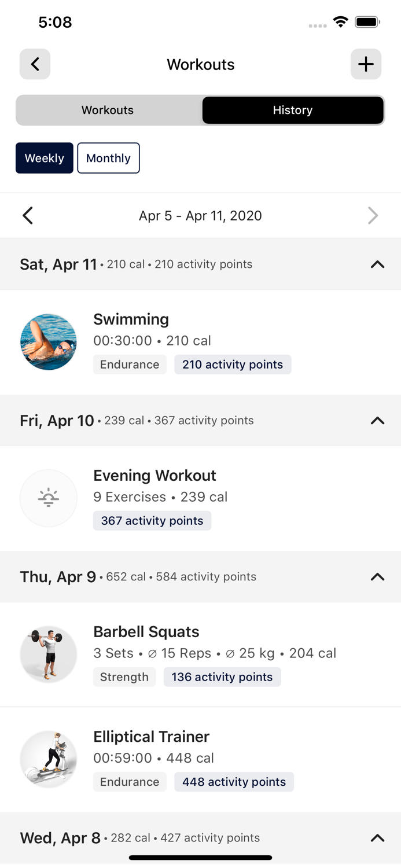Tap the Barbell Squats exercise image
The height and width of the screenshot is (868, 401).
pyautogui.click(x=48, y=654)
